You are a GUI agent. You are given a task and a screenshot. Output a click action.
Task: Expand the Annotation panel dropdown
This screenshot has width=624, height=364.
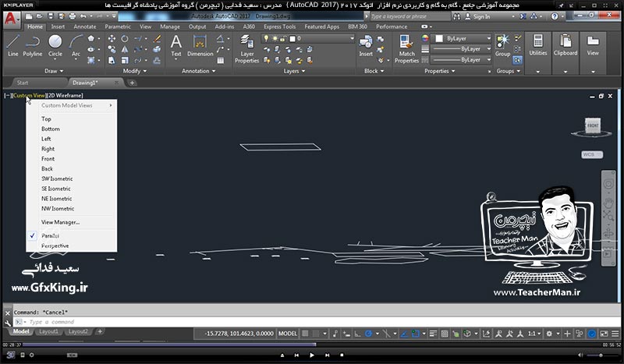[x=199, y=71]
